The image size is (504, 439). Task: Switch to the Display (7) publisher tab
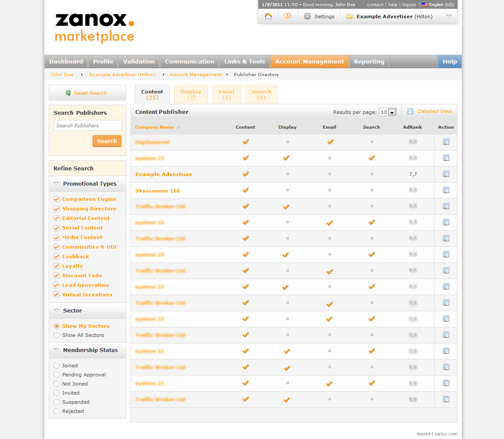click(x=191, y=94)
